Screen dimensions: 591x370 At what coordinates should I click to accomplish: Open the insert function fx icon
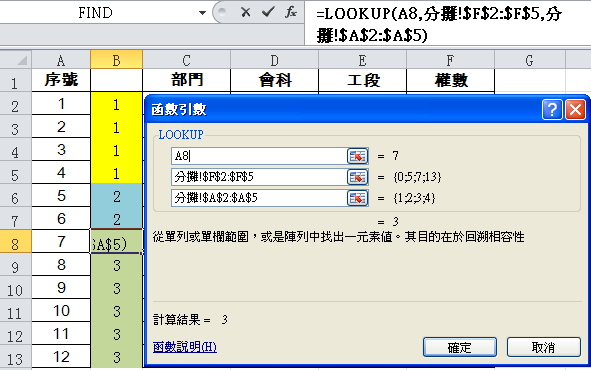coord(290,12)
